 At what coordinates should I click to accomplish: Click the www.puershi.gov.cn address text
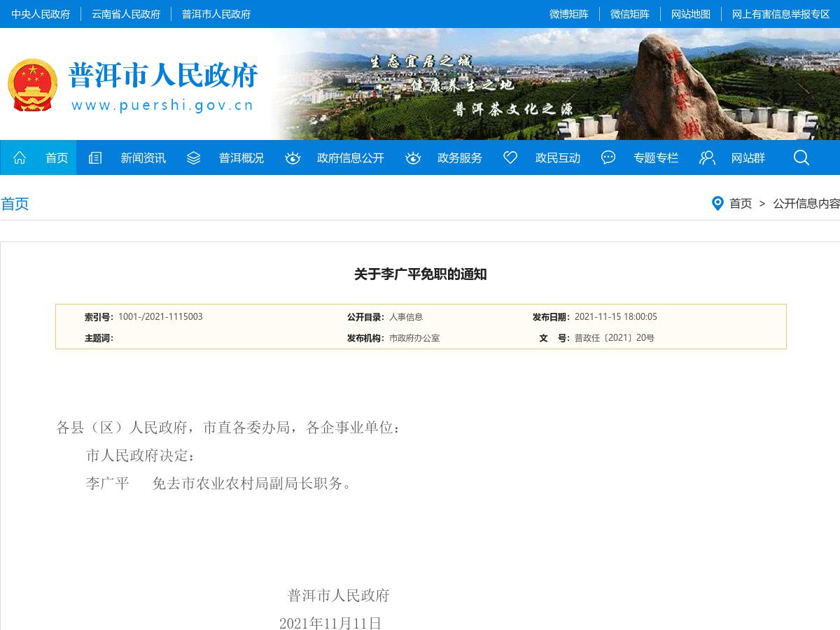(162, 106)
